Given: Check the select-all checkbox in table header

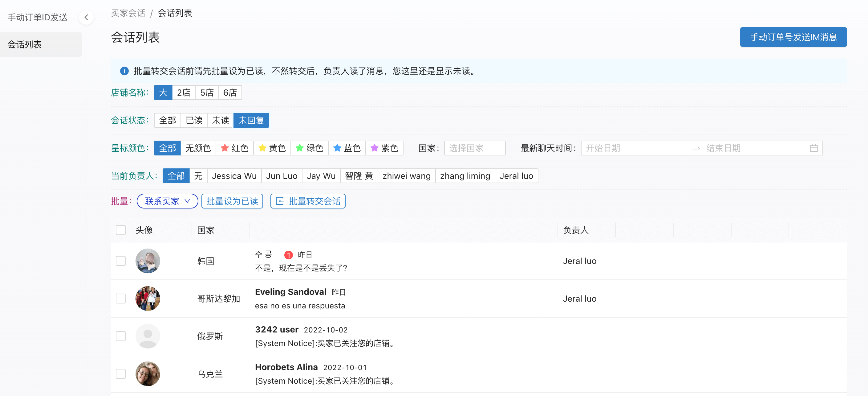Looking at the screenshot, I should coord(121,230).
